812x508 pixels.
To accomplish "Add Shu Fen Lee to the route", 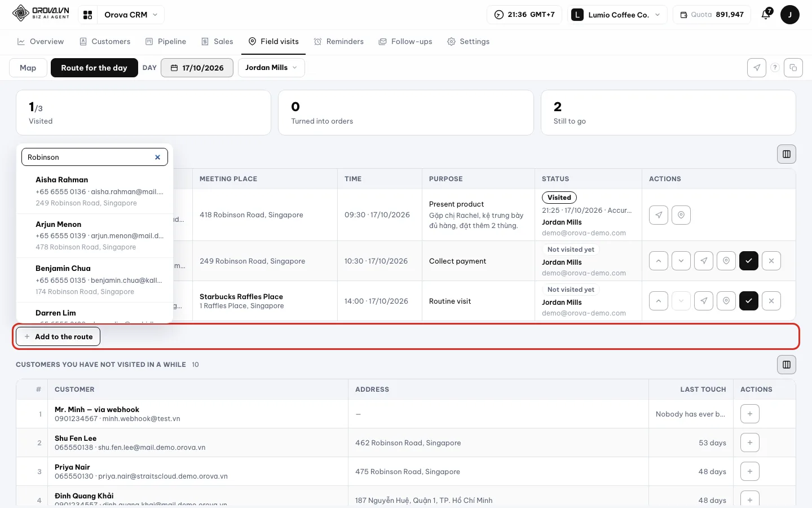I will (x=750, y=443).
